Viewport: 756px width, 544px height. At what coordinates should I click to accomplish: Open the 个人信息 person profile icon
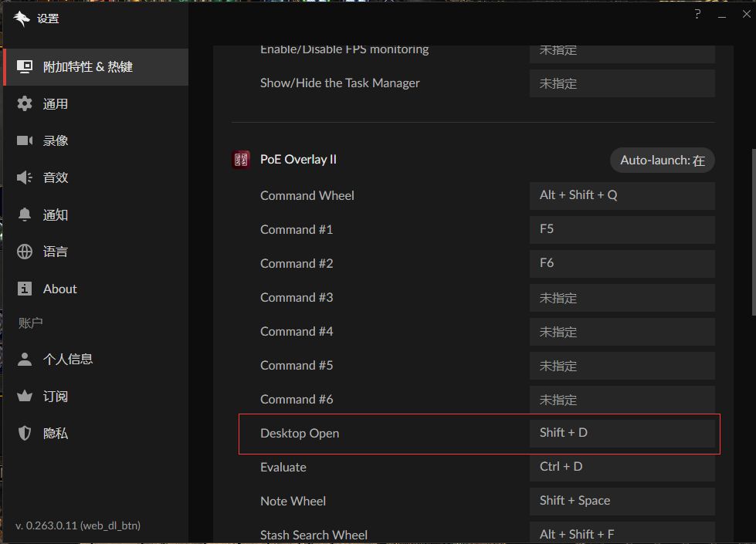23,359
